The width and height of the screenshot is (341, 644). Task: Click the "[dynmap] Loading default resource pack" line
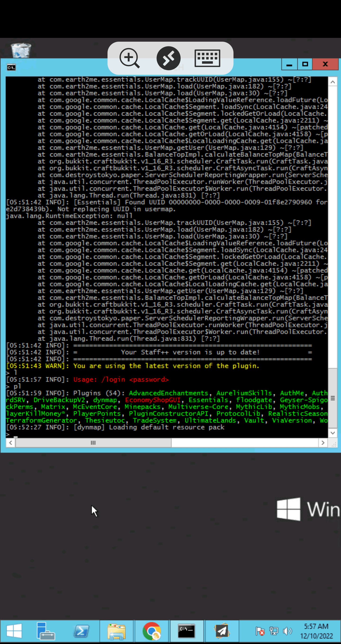click(x=149, y=427)
